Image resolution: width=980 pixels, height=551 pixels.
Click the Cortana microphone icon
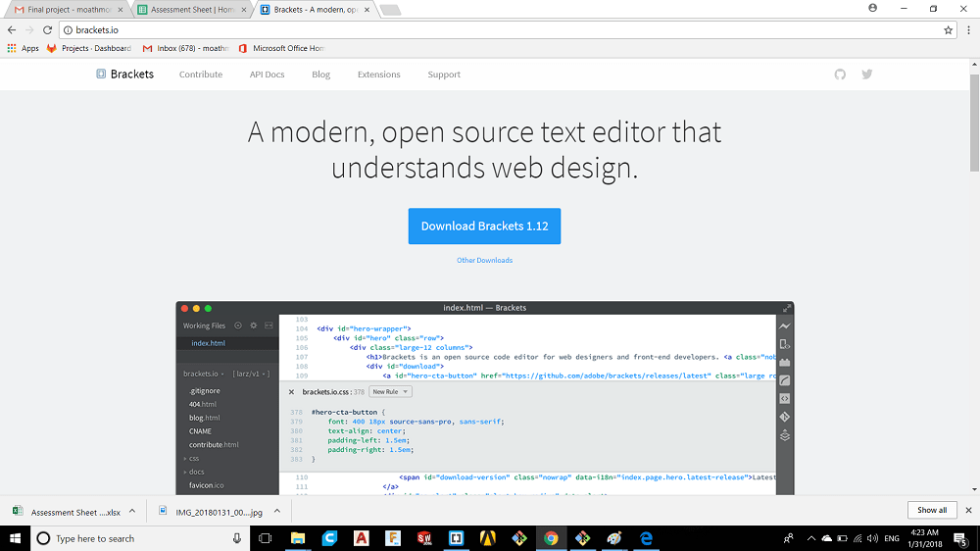pos(237,538)
